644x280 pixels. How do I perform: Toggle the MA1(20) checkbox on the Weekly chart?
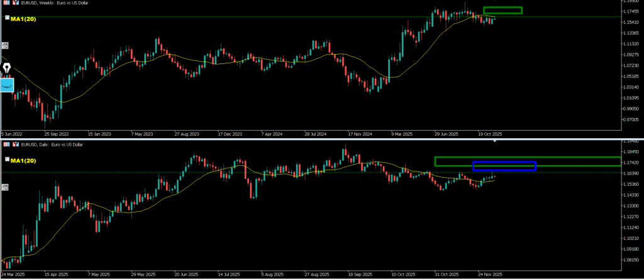7,19
